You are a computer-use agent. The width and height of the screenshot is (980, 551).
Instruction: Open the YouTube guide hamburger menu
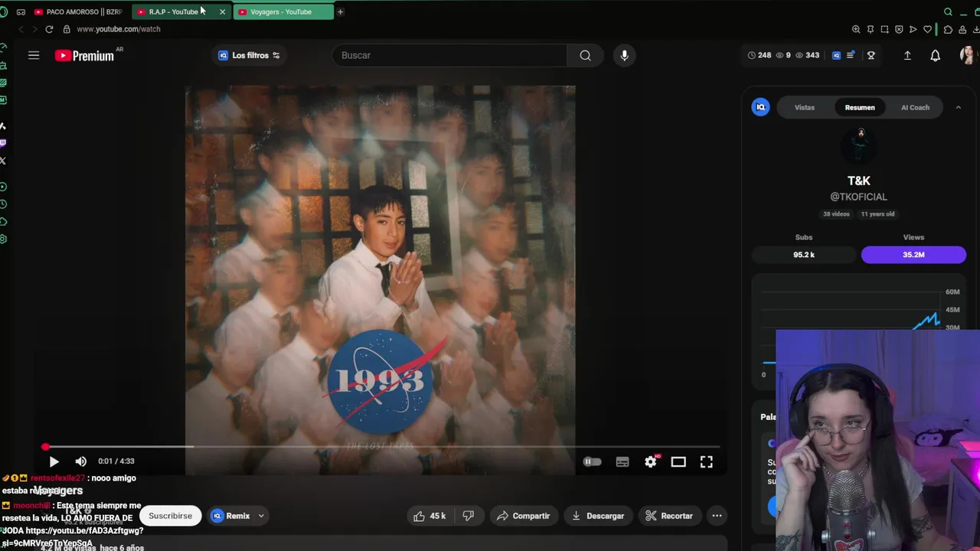click(x=34, y=55)
